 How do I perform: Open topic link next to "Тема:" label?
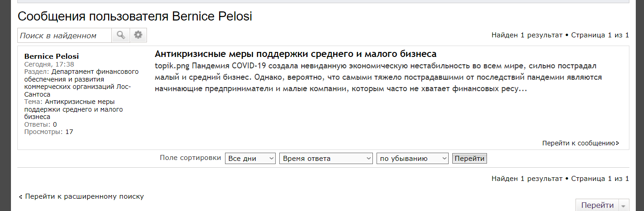point(69,109)
